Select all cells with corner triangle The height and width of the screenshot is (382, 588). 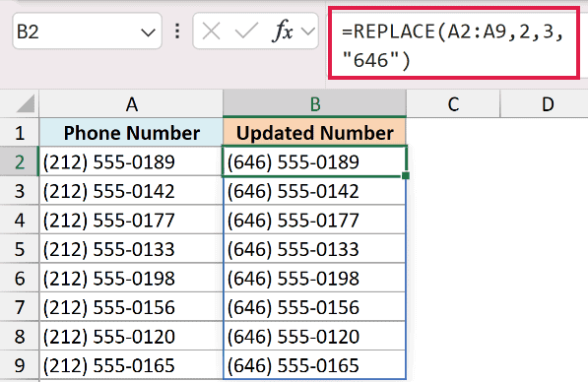(26, 103)
